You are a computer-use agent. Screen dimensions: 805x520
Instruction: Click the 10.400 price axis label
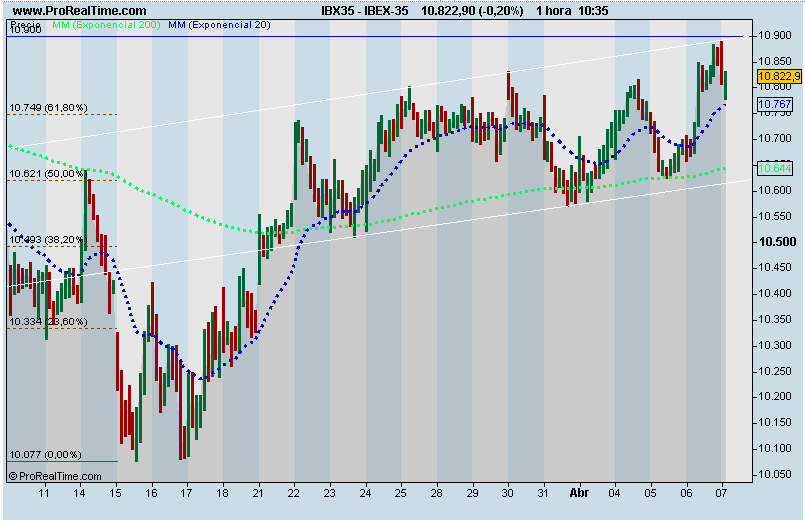click(x=775, y=294)
